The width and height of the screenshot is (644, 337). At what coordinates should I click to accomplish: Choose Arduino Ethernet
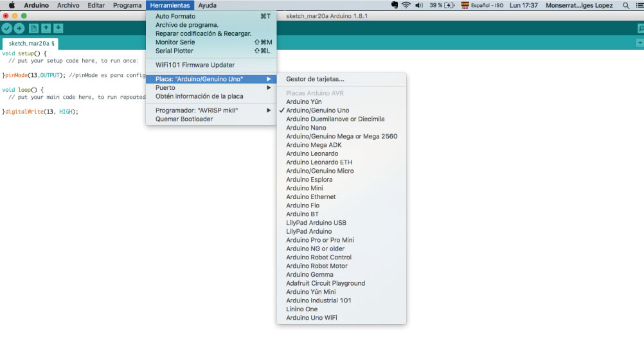point(341,196)
